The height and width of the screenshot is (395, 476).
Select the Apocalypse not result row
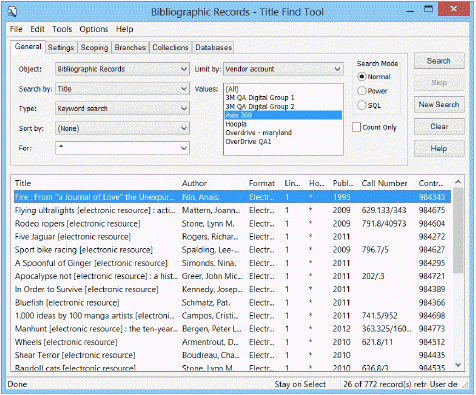tap(232, 276)
